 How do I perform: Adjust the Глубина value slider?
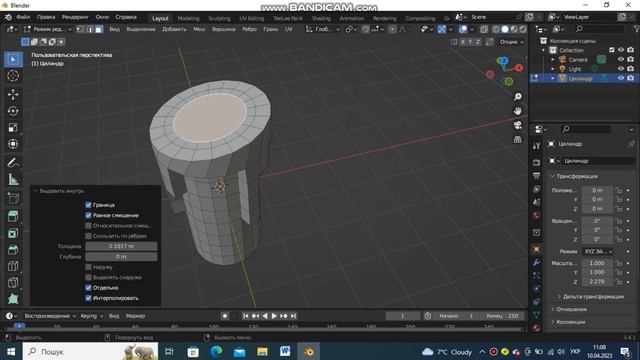121,257
